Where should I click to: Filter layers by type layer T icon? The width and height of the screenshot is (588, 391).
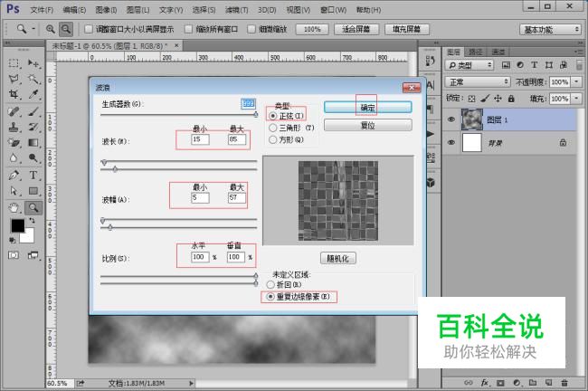535,65
